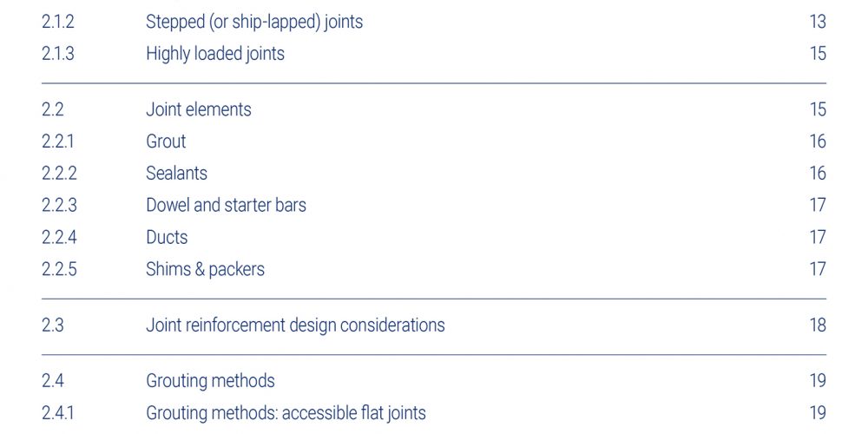Click section number 2.1.3
The width and height of the screenshot is (868, 434).
[x=57, y=54]
